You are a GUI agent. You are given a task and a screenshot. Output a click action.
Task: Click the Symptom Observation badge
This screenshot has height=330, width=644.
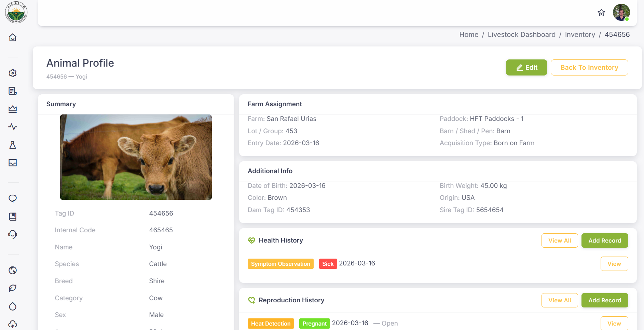coord(280,264)
